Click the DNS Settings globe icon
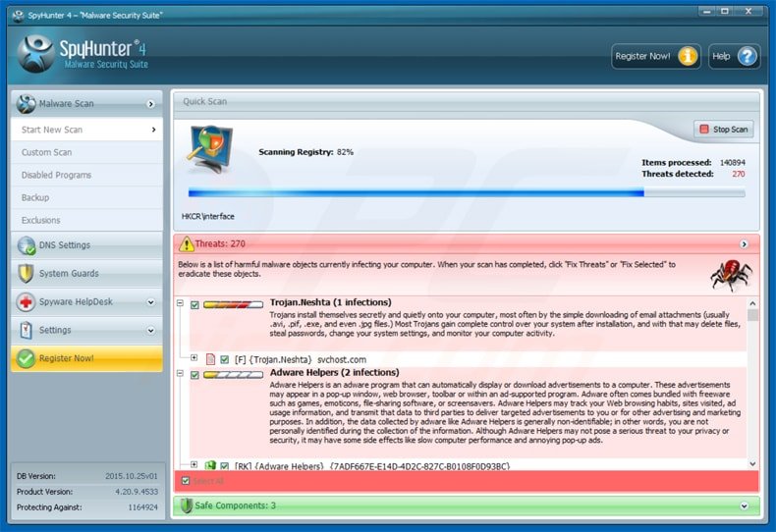 click(x=26, y=245)
